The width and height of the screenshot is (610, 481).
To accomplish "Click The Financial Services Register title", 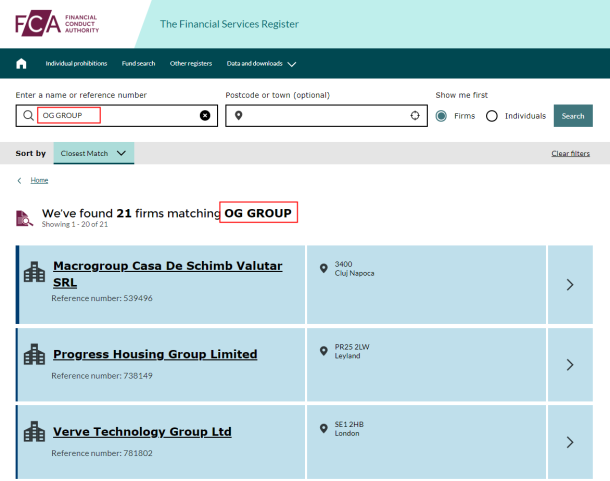I will point(229,24).
